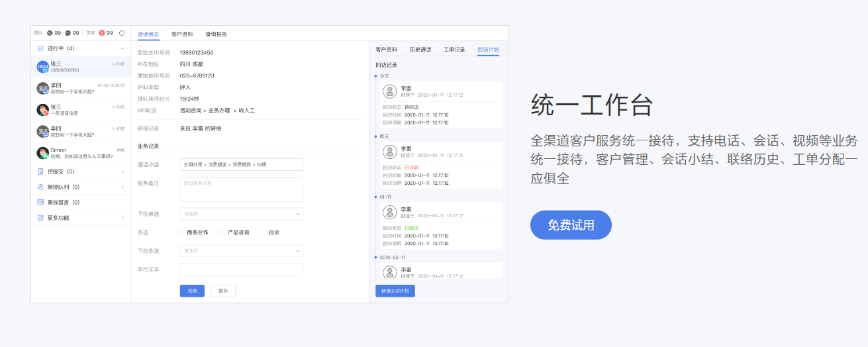The height and width of the screenshot is (347, 868).
Task: Click the 新建回访计划 button
Action: point(395,291)
